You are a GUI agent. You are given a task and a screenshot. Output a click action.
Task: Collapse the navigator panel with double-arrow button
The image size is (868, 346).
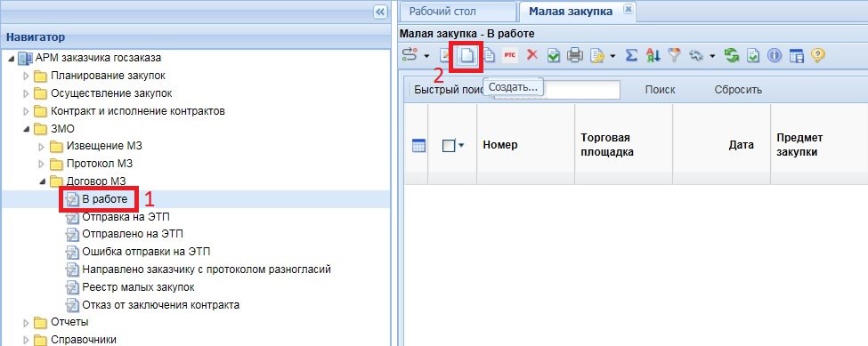click(380, 12)
